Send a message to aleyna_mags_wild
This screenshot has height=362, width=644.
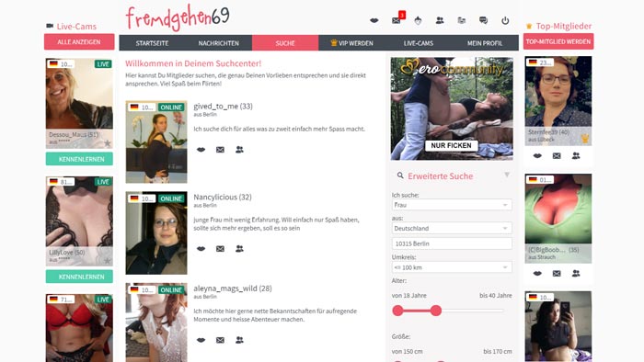click(x=220, y=340)
